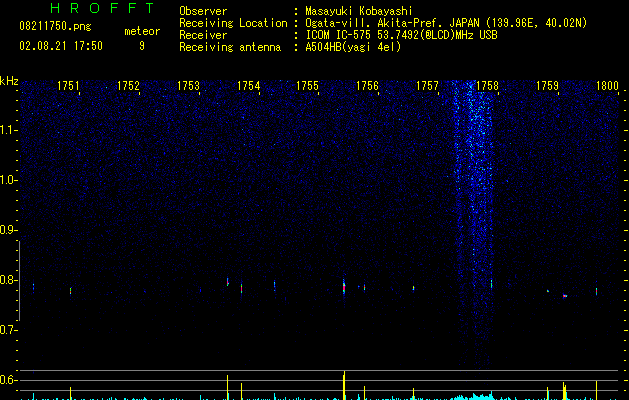Click the 0.6 kHz axis label
The image size is (629, 400).
coord(8,380)
